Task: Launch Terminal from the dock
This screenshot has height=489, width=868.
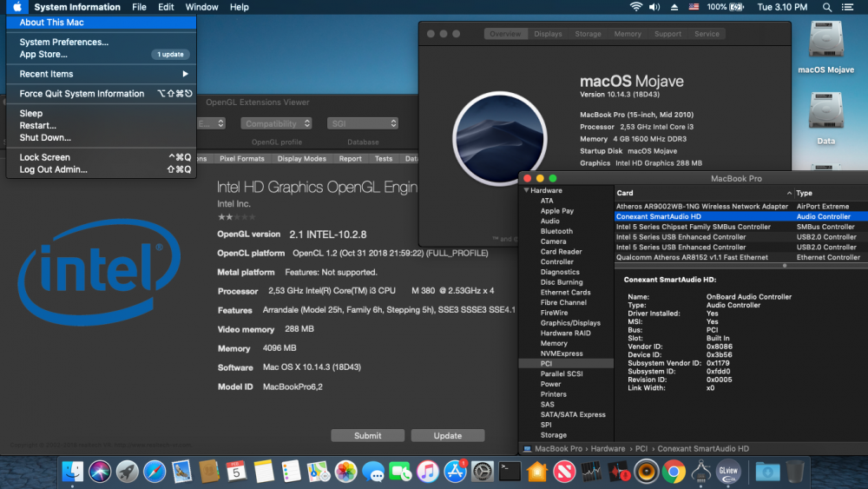Action: (x=510, y=472)
